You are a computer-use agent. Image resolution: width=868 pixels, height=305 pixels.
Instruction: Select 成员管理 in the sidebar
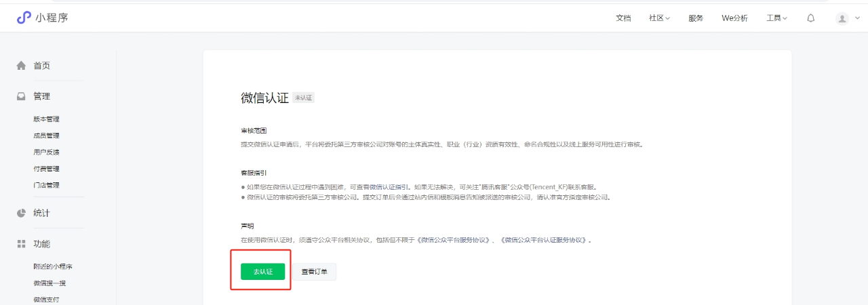pos(46,136)
